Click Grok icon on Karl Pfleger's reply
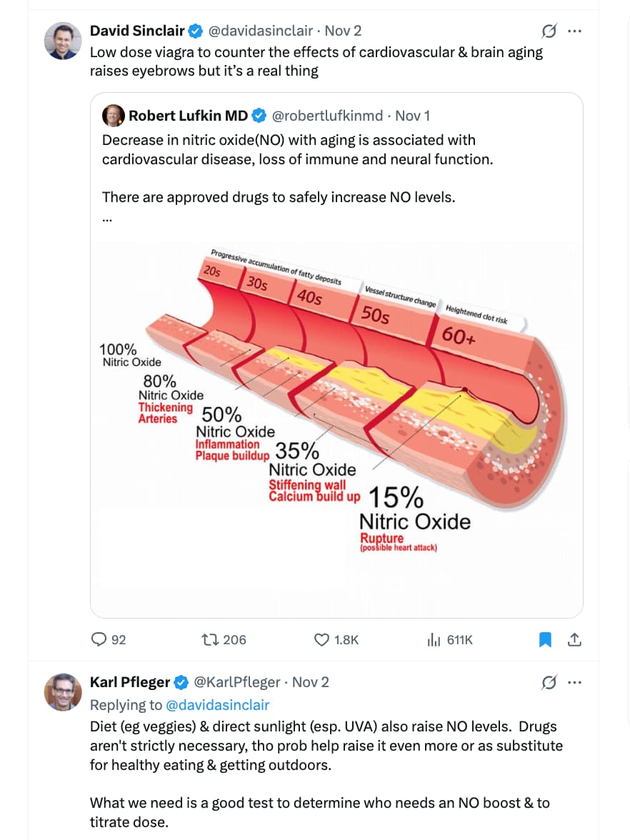630x840 pixels. (x=549, y=682)
